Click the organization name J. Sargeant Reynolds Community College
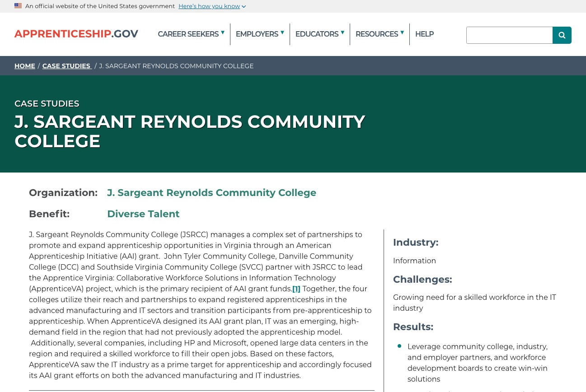The image size is (586, 392). coord(211,193)
